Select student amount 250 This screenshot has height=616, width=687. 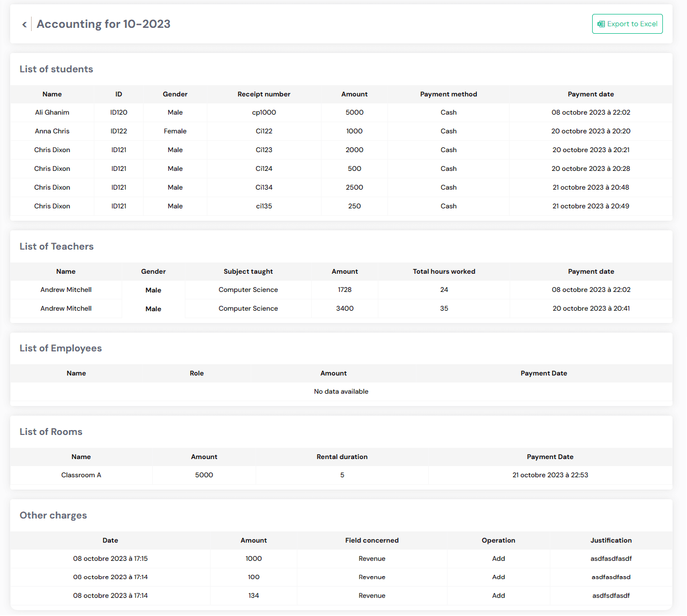click(x=354, y=206)
